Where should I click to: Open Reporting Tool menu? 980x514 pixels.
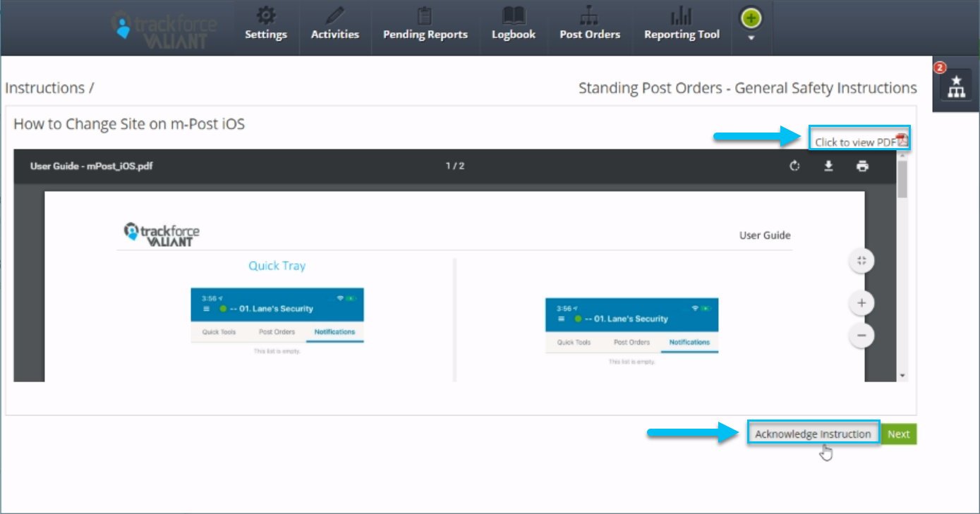[x=682, y=25]
